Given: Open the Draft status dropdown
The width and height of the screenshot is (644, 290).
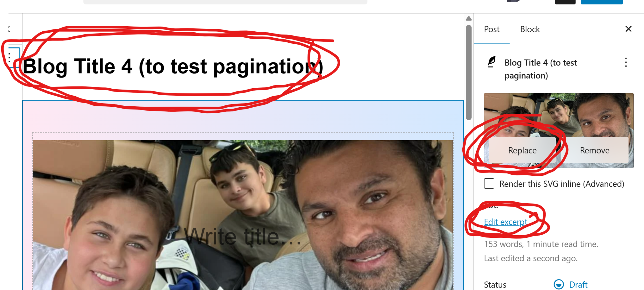Looking at the screenshot, I should [x=570, y=284].
